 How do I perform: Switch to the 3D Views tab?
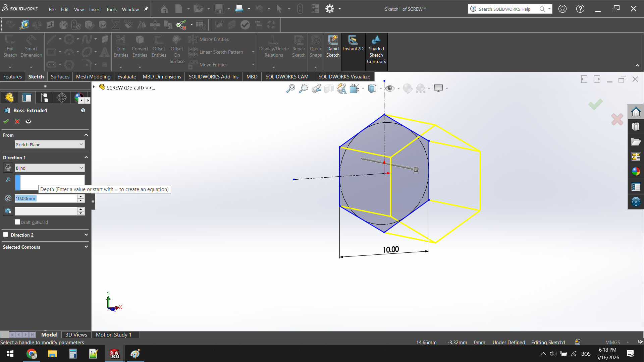(76, 335)
